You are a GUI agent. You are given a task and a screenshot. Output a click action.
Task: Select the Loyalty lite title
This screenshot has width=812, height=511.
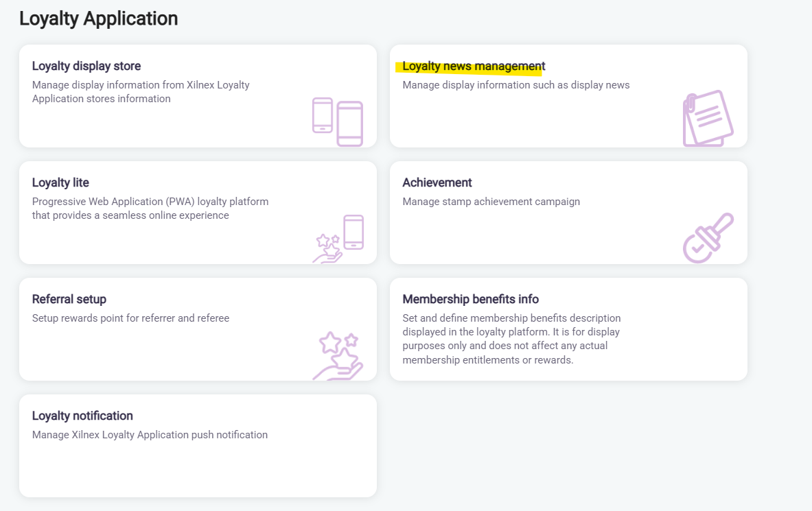60,183
